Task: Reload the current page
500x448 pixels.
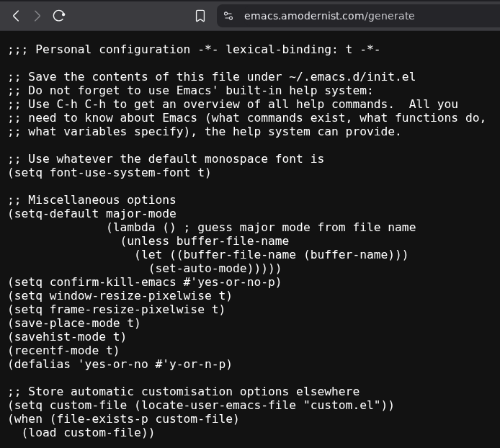Action: click(59, 16)
